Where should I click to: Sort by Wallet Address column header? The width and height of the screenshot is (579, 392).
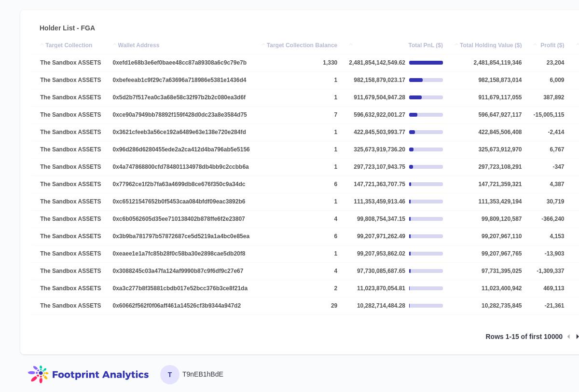[138, 45]
